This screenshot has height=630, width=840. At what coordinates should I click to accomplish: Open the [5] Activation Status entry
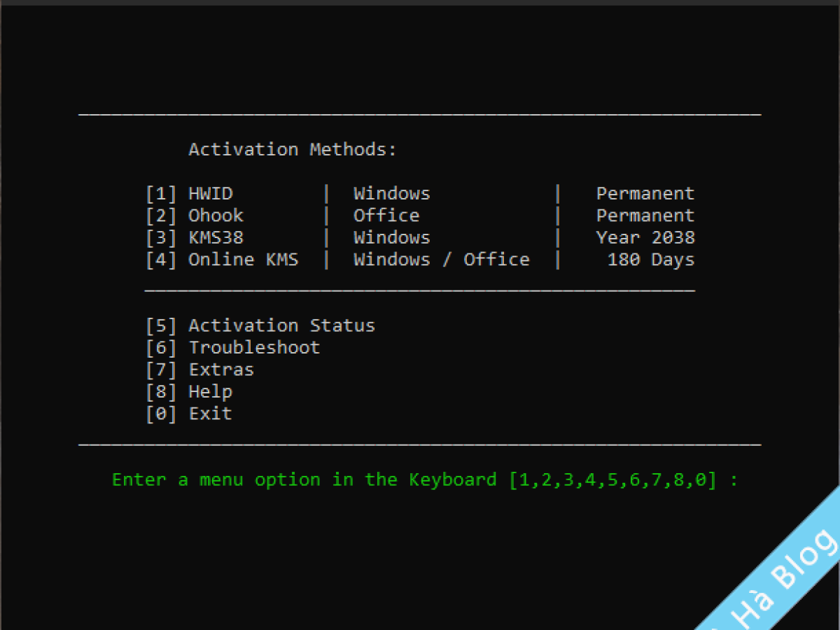pos(260,325)
